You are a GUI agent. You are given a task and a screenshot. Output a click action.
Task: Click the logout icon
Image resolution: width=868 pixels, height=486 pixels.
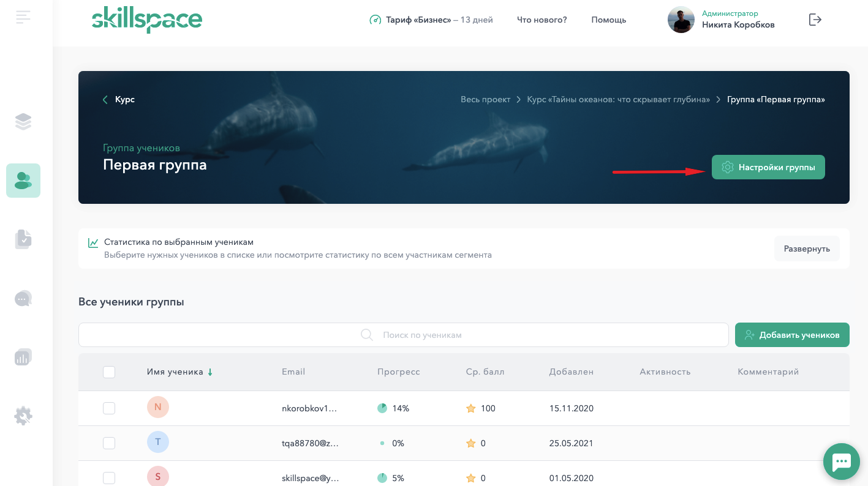coord(815,20)
